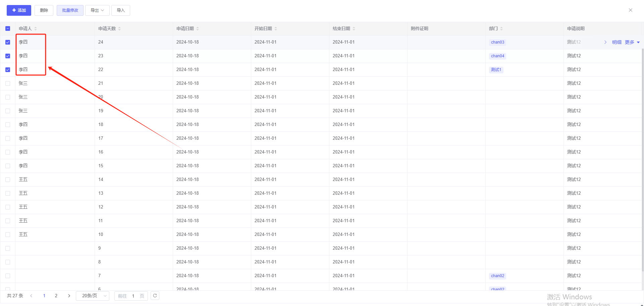Click the right chevron in first row actions
This screenshot has width=644, height=306.
605,42
